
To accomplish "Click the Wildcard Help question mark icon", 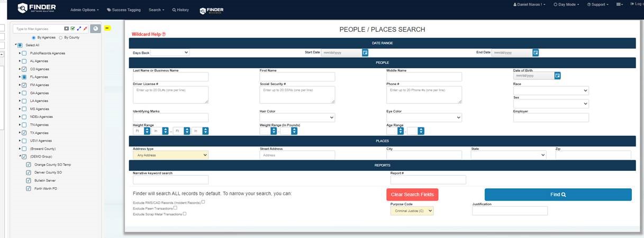I will (x=164, y=34).
